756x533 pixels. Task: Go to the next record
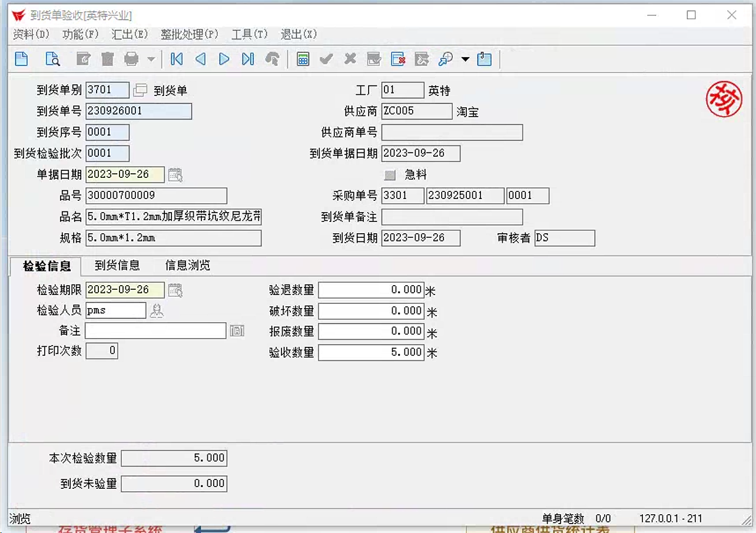point(224,59)
